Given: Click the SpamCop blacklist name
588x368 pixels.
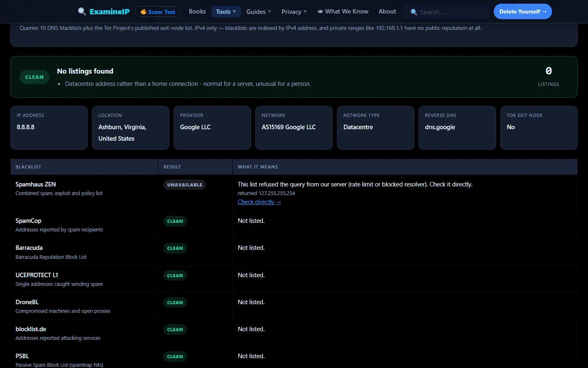Looking at the screenshot, I should click(x=29, y=221).
